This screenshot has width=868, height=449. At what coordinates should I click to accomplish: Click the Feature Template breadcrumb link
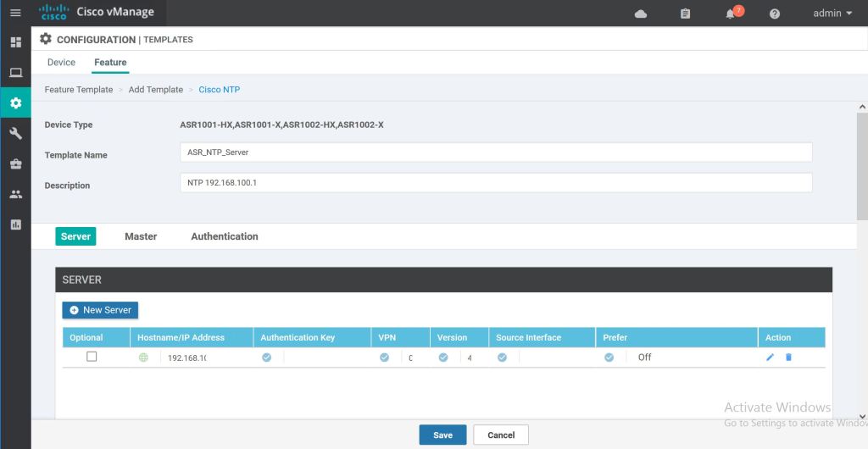79,90
